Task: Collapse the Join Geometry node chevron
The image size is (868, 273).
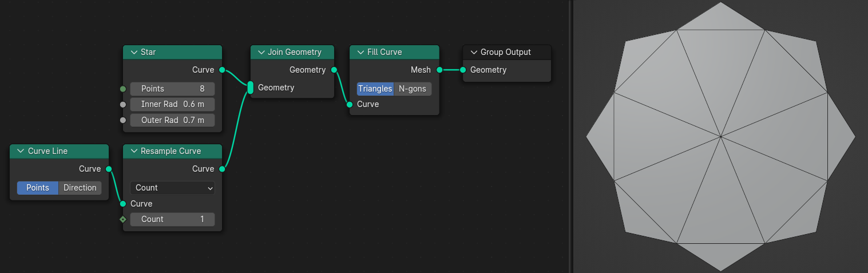Action: 260,52
